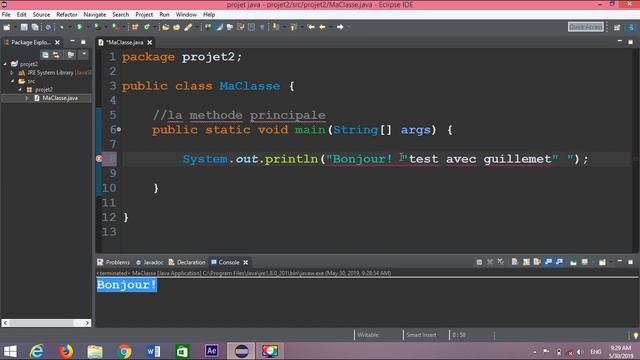The height and width of the screenshot is (360, 640).
Task: Switch to Java perspective icon
Action: [x=631, y=27]
